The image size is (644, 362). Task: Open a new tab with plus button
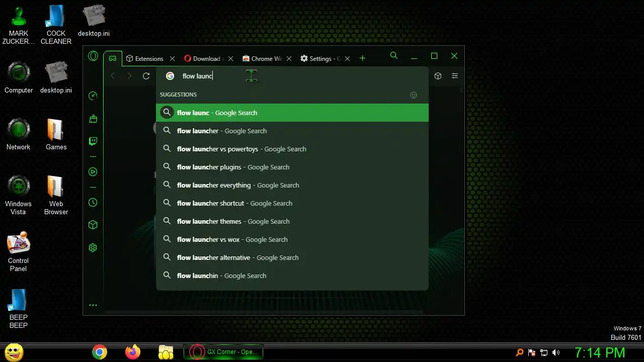(x=362, y=58)
